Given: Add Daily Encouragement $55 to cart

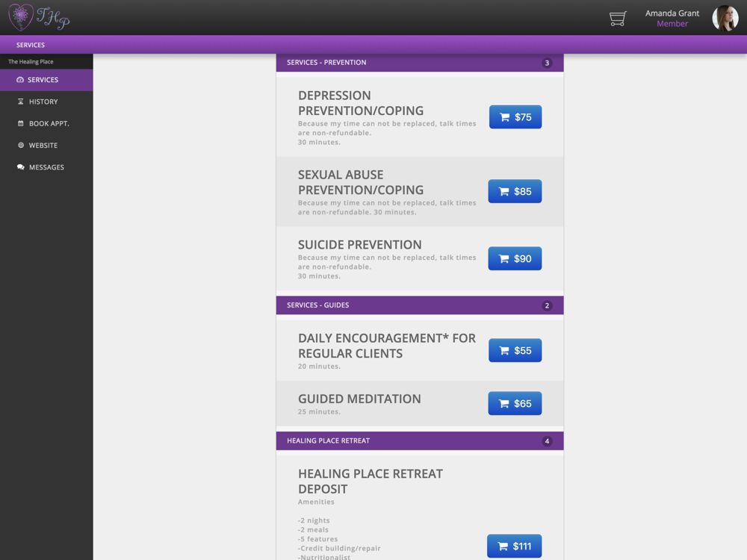Looking at the screenshot, I should point(515,350).
